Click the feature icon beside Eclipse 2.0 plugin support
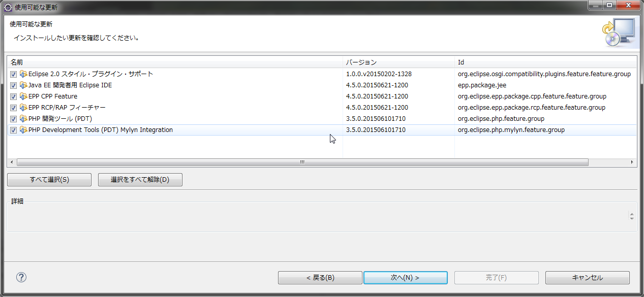Image resolution: width=644 pixels, height=297 pixels. click(23, 74)
